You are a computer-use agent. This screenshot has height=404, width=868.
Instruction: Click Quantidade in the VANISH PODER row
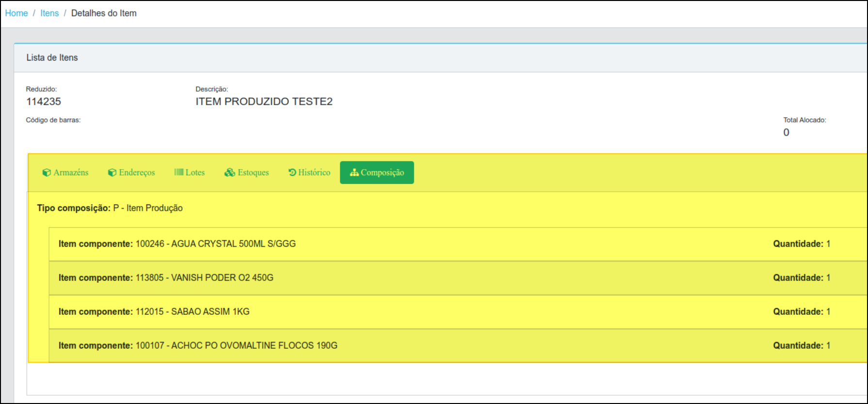coord(802,278)
